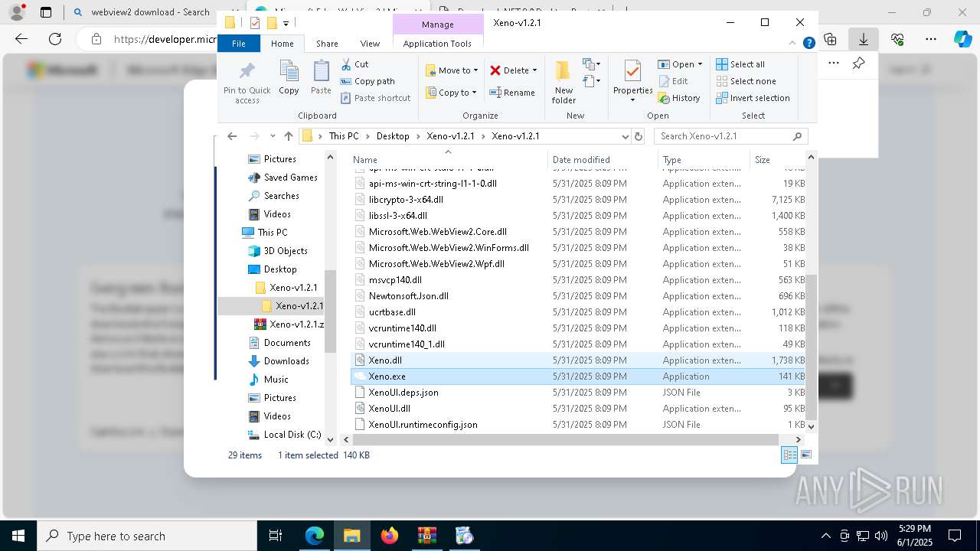Open Firefox from taskbar
The width and height of the screenshot is (980, 551).
[390, 536]
